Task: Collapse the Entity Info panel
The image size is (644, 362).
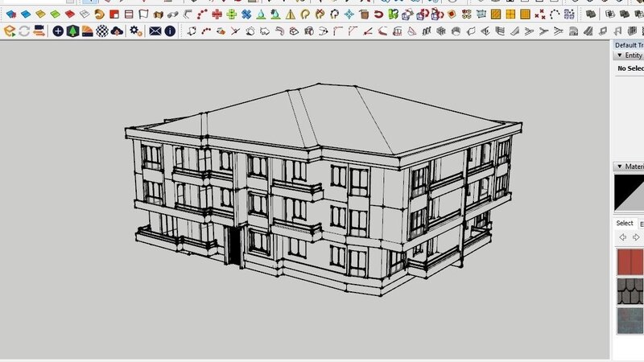Action: [617, 56]
